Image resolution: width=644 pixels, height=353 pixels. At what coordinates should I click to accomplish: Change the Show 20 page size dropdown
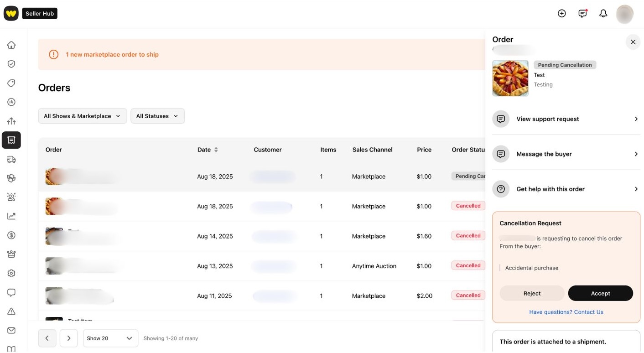coord(110,338)
